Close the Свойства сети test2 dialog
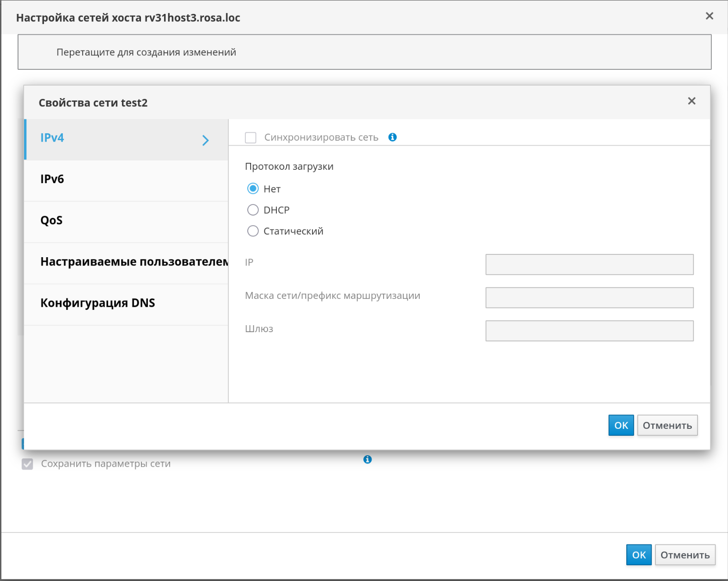The image size is (728, 581). [x=691, y=101]
